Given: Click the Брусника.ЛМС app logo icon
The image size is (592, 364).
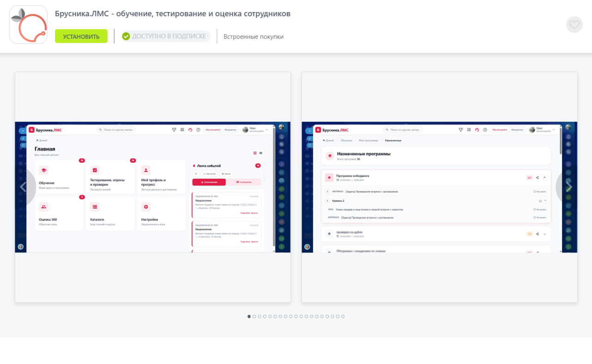Looking at the screenshot, I should 28,25.
